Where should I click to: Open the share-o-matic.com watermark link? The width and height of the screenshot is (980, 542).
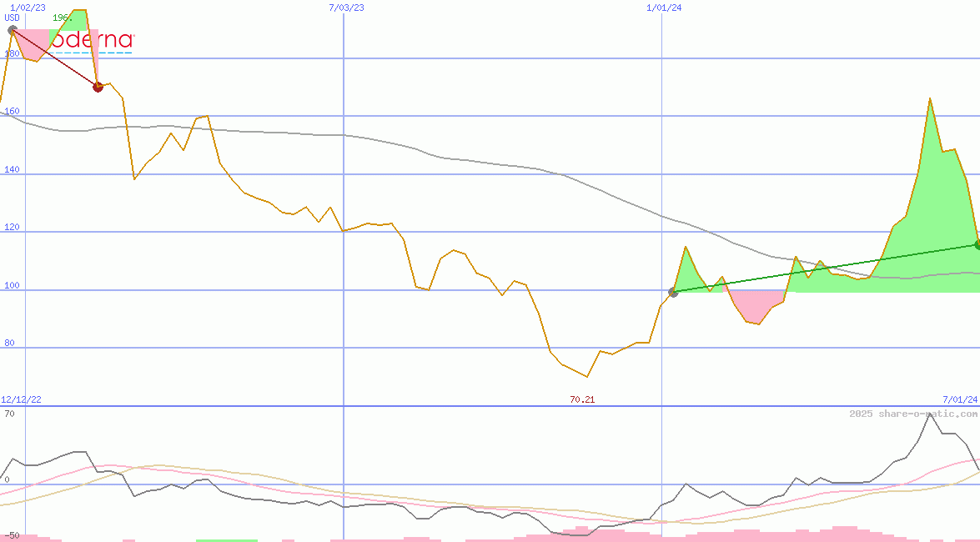pos(913,414)
